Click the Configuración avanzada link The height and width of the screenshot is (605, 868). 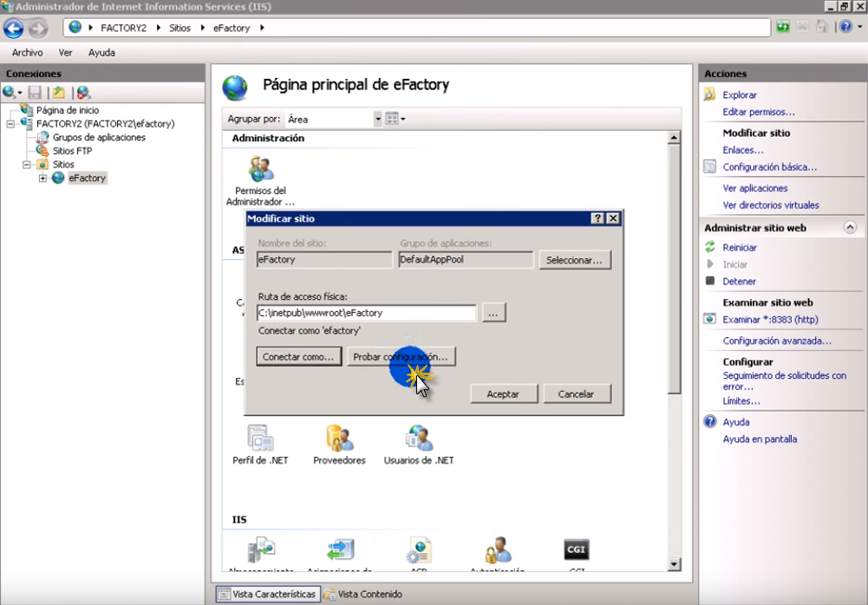pos(777,342)
